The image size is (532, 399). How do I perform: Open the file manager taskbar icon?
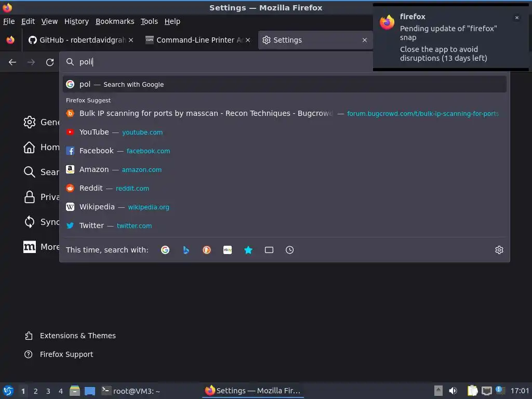tap(75, 391)
